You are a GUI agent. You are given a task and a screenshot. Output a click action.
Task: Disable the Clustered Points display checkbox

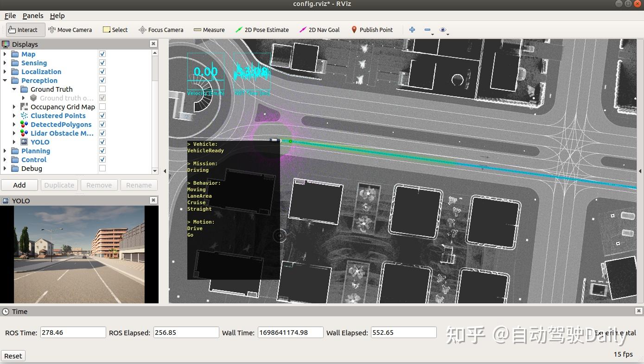(102, 116)
